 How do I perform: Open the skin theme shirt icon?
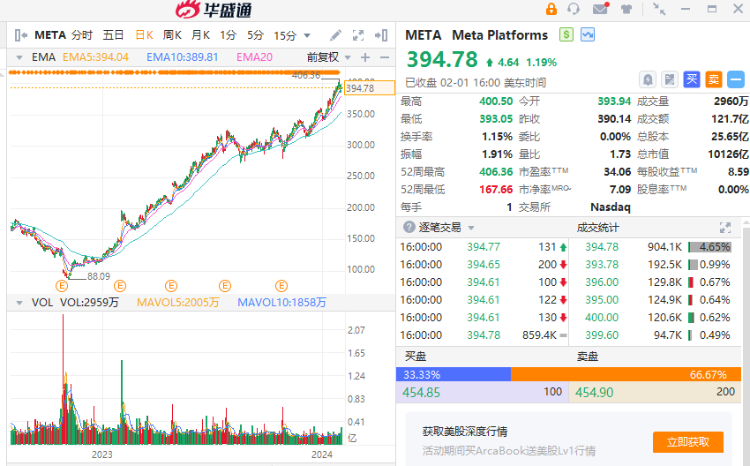click(626, 10)
